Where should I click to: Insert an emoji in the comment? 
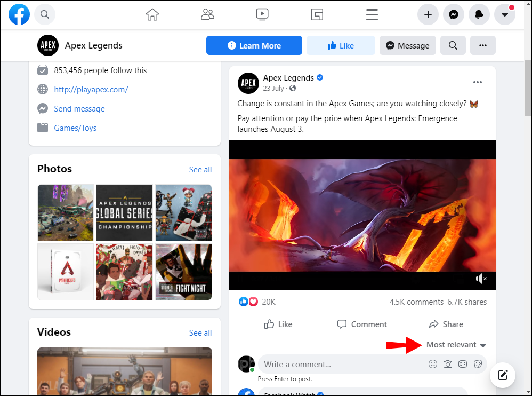pyautogui.click(x=433, y=364)
